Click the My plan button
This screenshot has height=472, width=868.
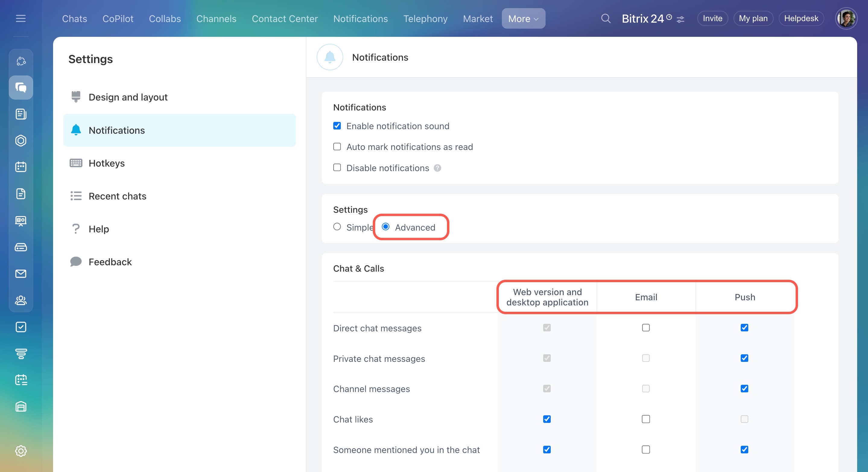point(753,18)
